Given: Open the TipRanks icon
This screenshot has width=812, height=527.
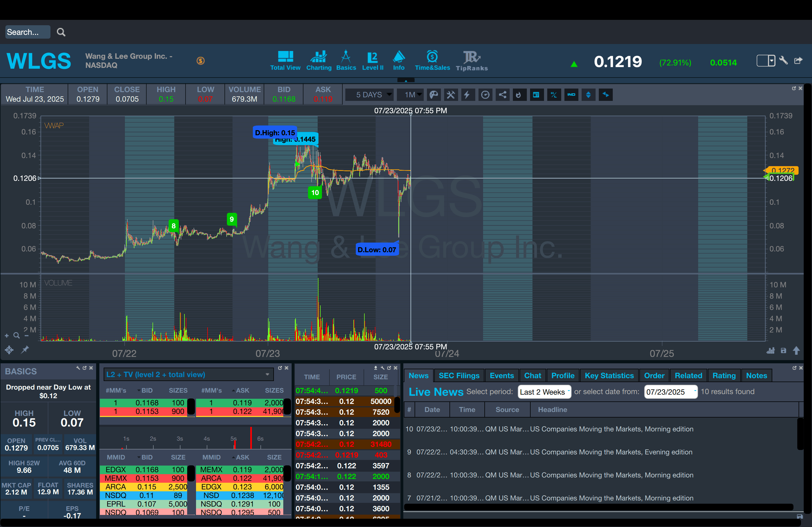Looking at the screenshot, I should 472,61.
